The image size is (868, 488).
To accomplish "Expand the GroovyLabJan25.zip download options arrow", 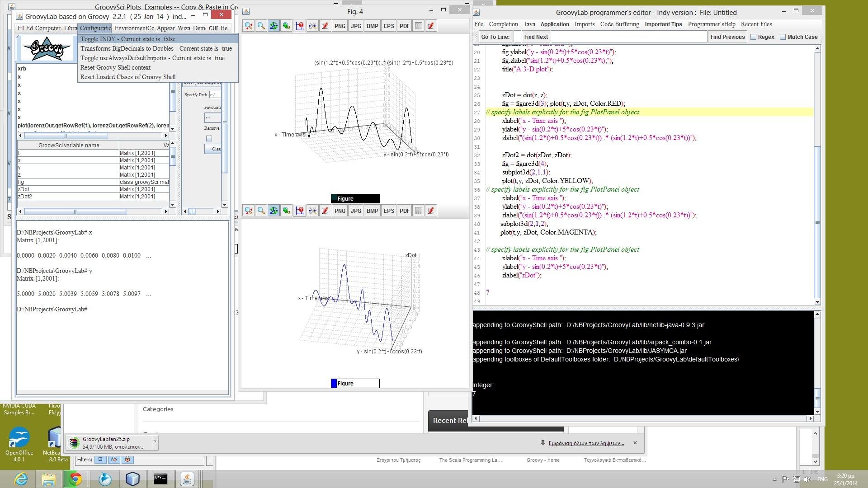I will pos(155,441).
